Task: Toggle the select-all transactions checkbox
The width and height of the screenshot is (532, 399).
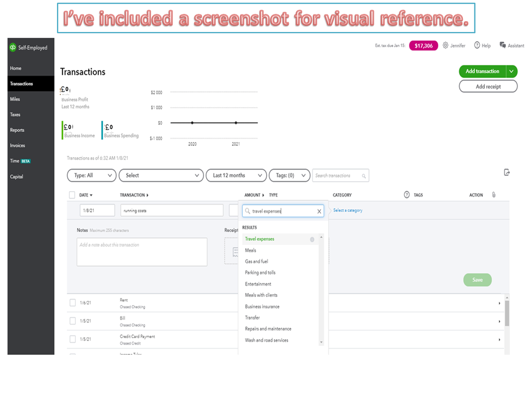Action: [x=72, y=195]
